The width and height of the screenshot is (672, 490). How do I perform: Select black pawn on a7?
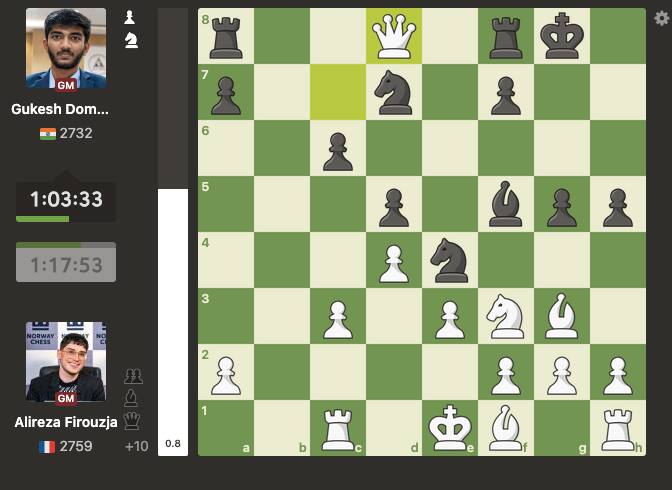226,95
